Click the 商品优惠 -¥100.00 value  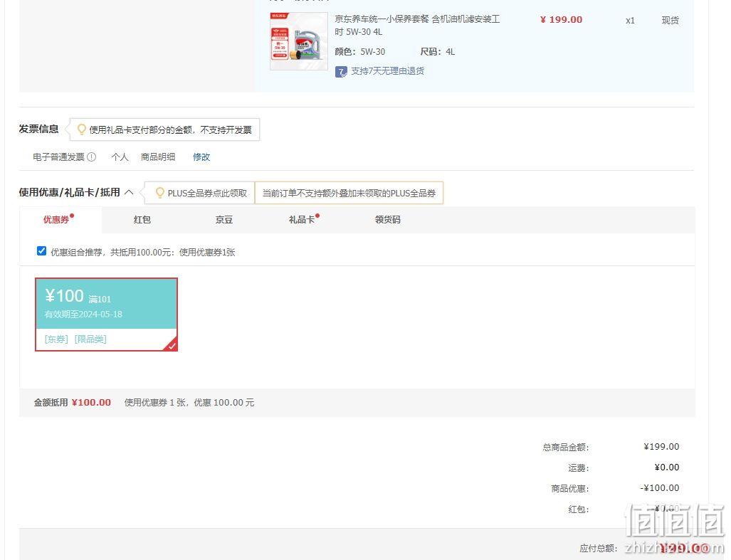(660, 488)
